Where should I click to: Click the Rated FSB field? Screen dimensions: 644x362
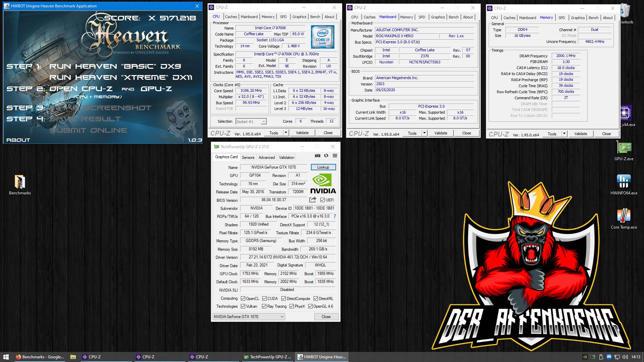251,109
